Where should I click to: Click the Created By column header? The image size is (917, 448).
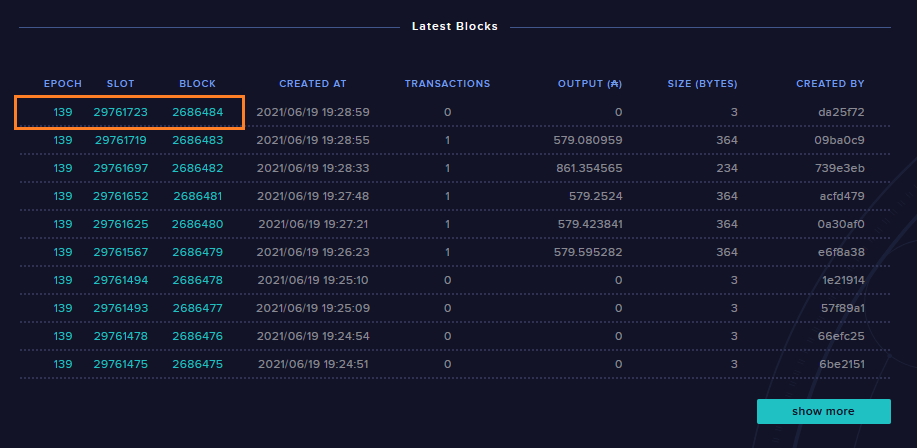pyautogui.click(x=830, y=84)
